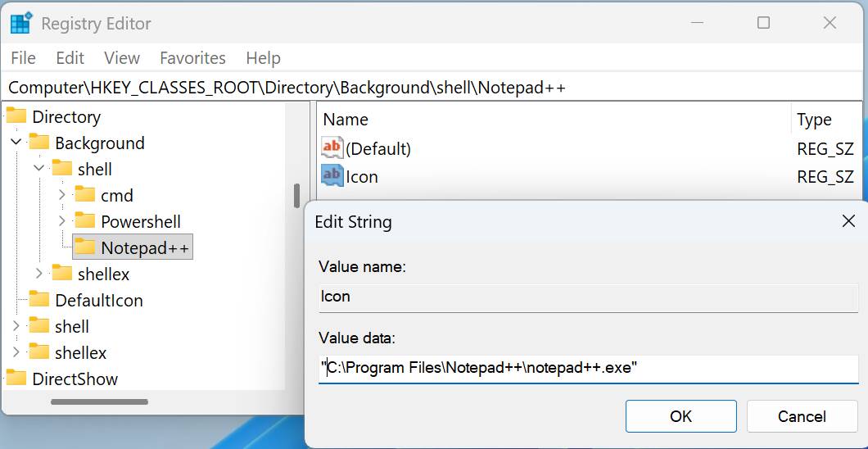Click the tree pane horizontal scrollbar
Screen dimensions: 868x449
[100, 401]
